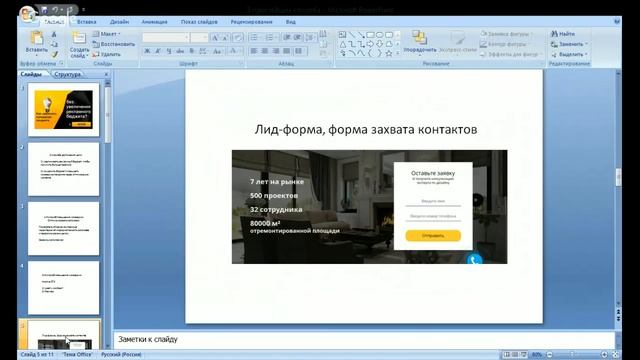Expand the shapes gallery More arrow
This screenshot has height=360, width=640.
click(398, 53)
